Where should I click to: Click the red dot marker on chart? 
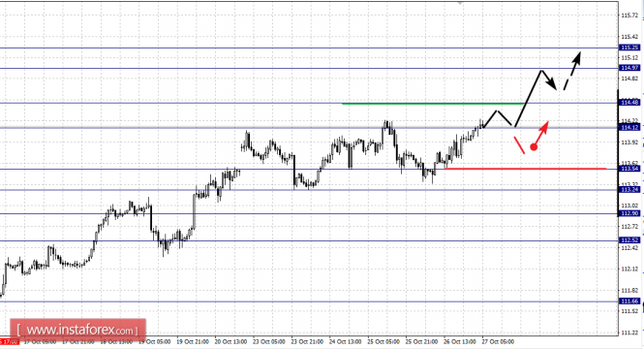tap(534, 146)
